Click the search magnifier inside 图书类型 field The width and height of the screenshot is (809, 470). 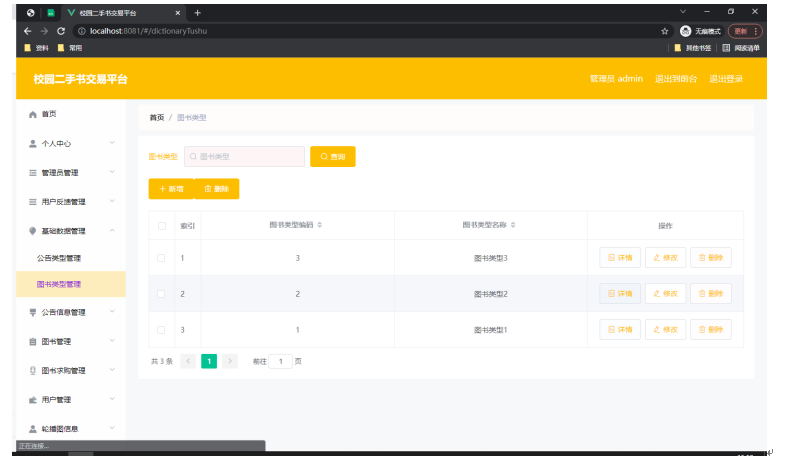coord(193,156)
